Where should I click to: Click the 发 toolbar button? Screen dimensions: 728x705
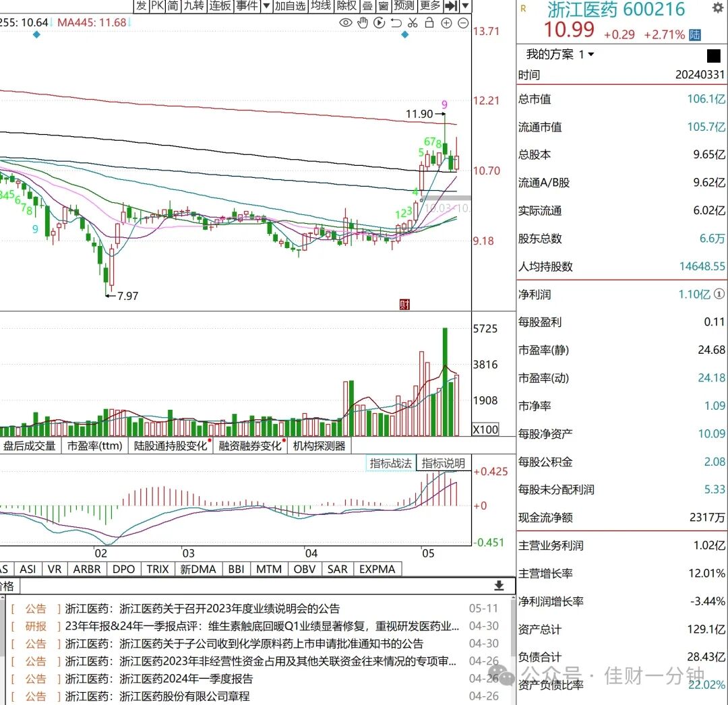tap(141, 6)
